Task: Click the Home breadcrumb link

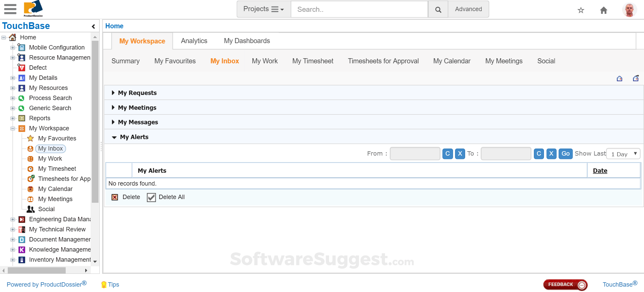Action: point(114,26)
